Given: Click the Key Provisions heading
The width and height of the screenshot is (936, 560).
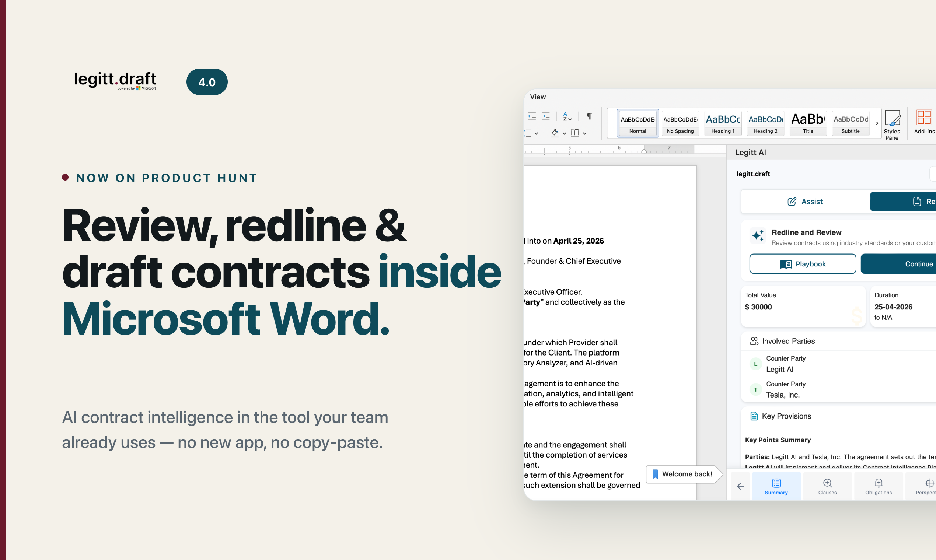Looking at the screenshot, I should point(786,416).
